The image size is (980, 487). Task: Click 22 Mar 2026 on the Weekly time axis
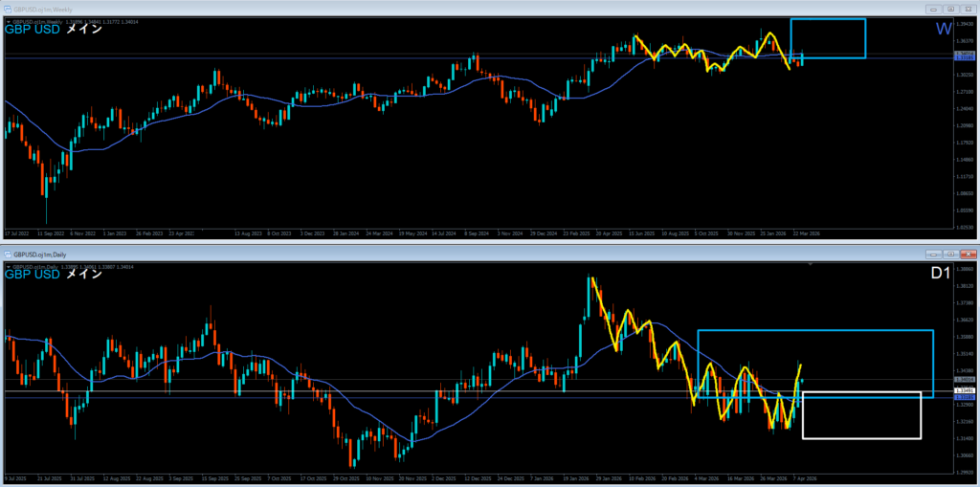(x=806, y=233)
